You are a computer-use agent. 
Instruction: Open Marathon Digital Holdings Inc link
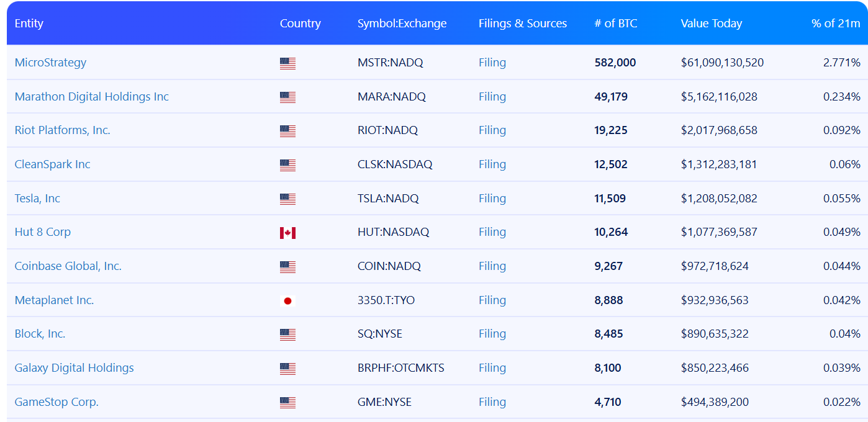pos(91,97)
